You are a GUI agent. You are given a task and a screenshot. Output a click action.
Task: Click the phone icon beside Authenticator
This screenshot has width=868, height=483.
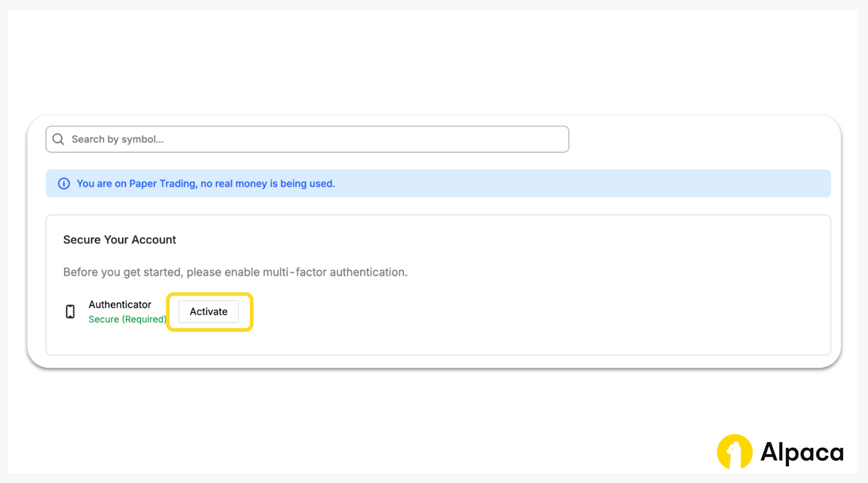(70, 312)
